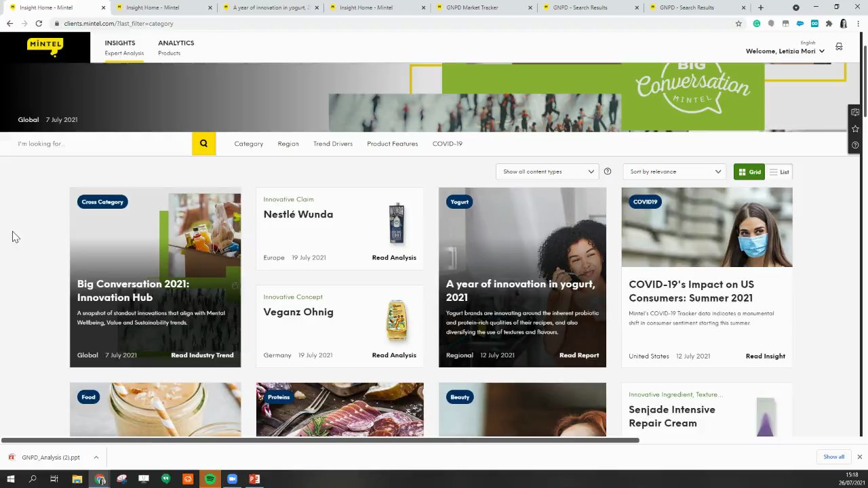
Task: Open the Insights Expert Analysis menu
Action: pyautogui.click(x=124, y=47)
